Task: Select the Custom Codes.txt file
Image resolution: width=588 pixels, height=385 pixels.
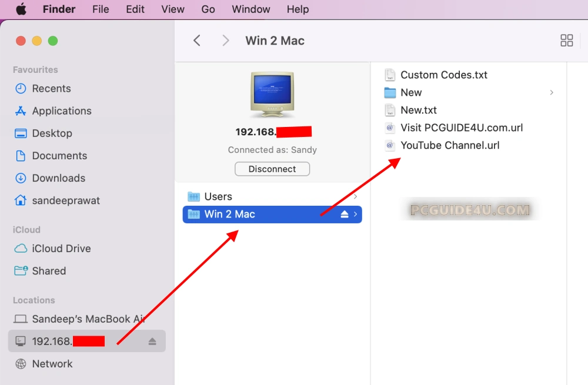Action: point(443,75)
